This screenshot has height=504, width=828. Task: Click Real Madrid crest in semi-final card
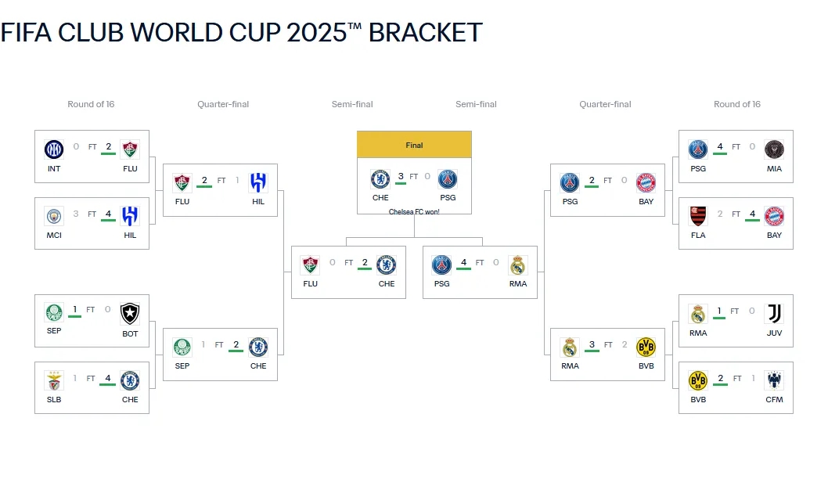518,265
